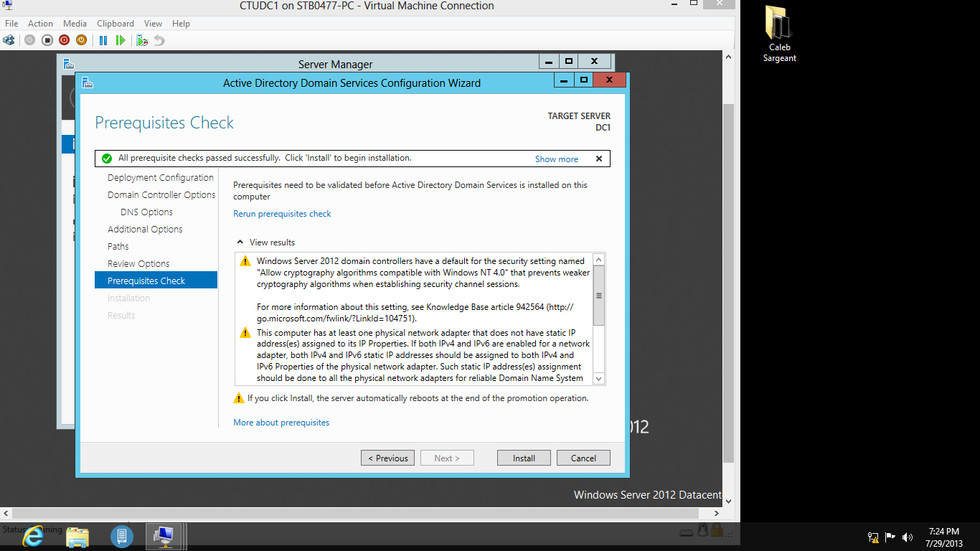Image resolution: width=980 pixels, height=551 pixels.
Task: Click the warning icon beside the reboot notice
Action: (239, 398)
